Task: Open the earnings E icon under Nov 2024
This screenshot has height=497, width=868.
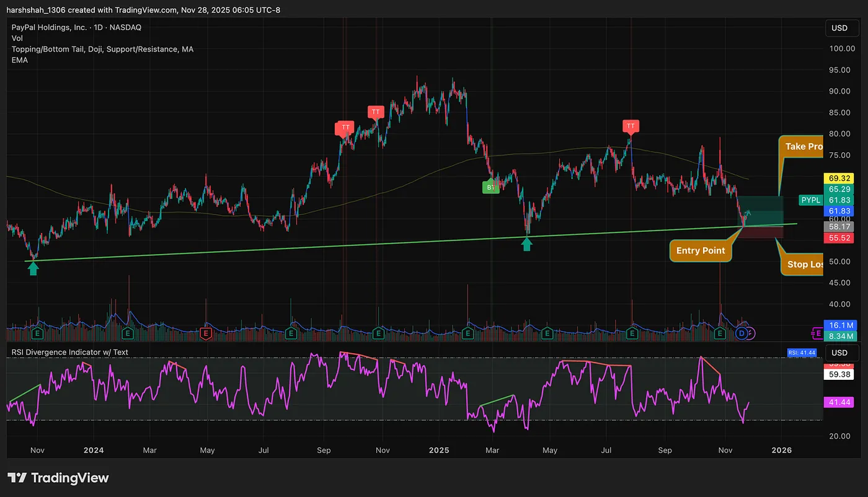Action: [x=377, y=333]
